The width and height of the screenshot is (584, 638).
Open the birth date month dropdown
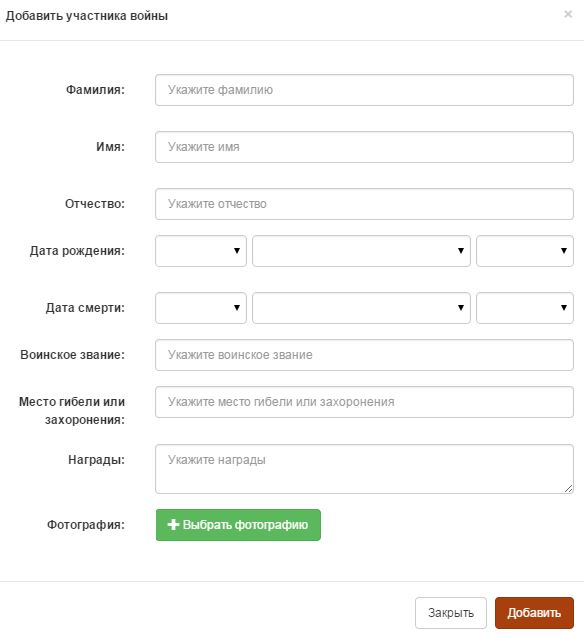361,251
